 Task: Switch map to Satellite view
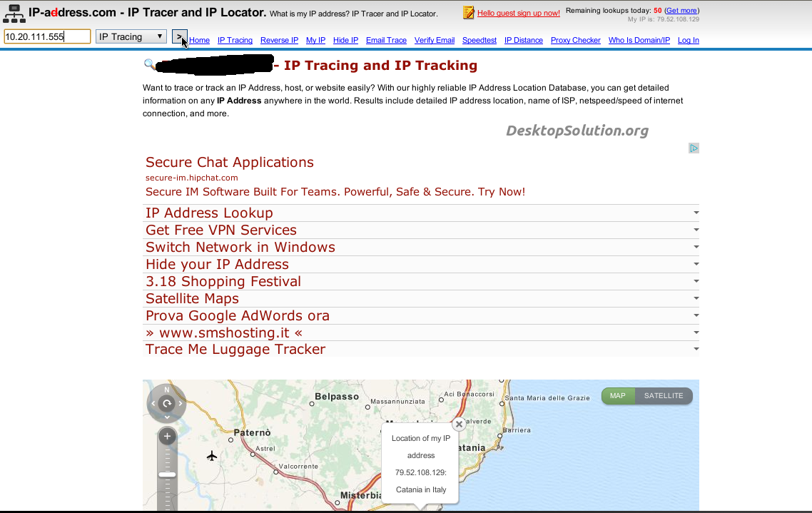click(664, 396)
